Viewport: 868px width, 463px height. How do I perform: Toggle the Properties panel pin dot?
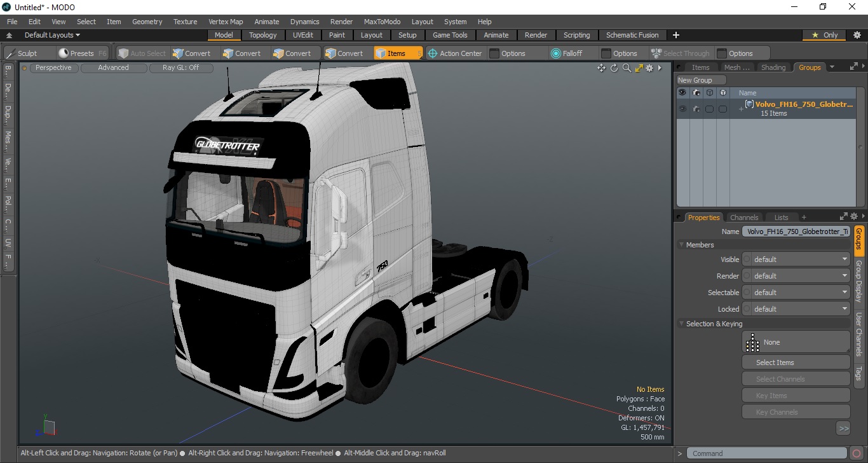[x=680, y=218]
